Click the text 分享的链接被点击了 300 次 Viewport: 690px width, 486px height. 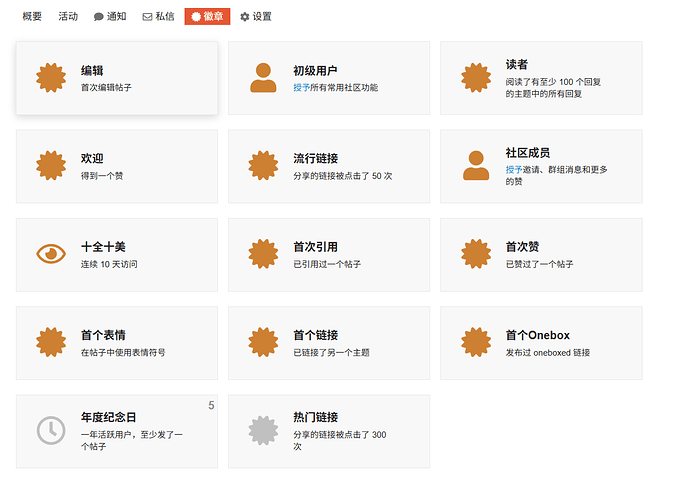340,441
